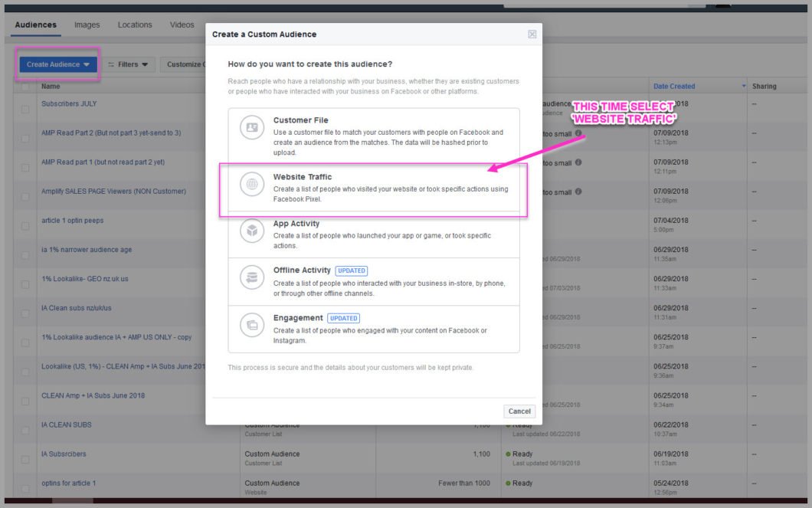The height and width of the screenshot is (508, 812).
Task: Close the Create a Custom Audience dialog
Action: click(532, 34)
